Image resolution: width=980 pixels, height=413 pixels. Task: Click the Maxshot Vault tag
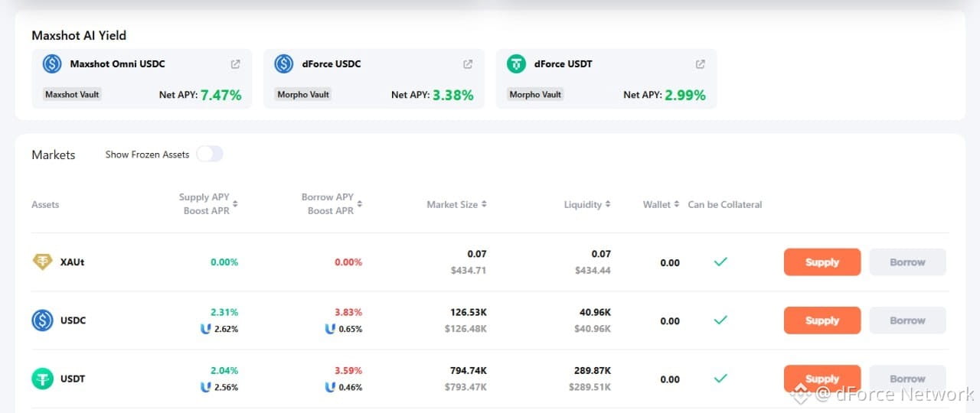pyautogui.click(x=72, y=95)
